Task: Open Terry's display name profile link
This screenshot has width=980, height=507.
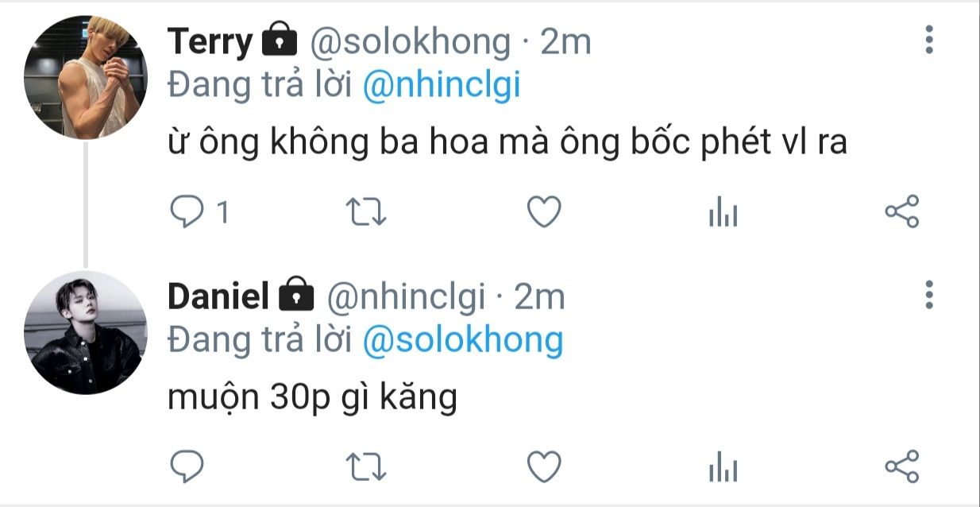Action: tap(210, 43)
